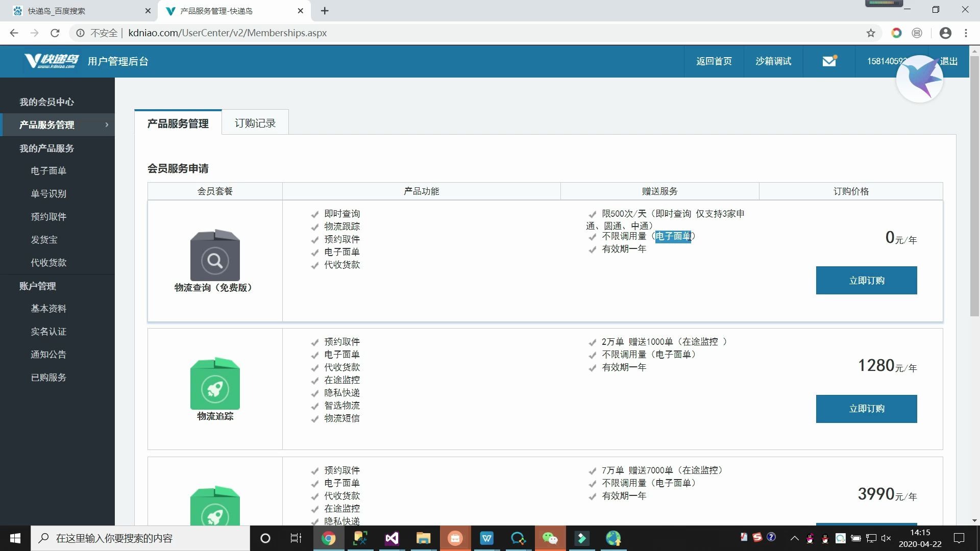Click 返回首页 in header

click(714, 61)
